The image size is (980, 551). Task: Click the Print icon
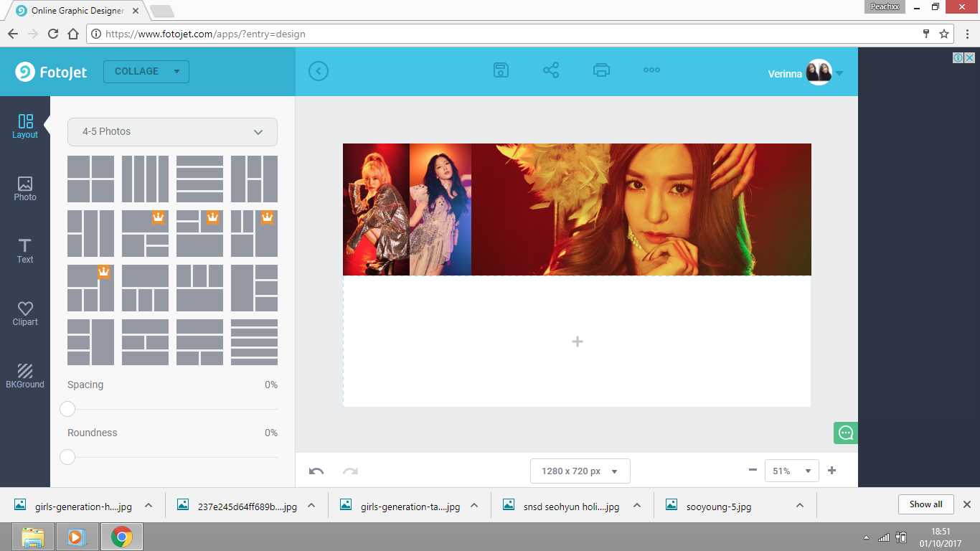click(601, 70)
